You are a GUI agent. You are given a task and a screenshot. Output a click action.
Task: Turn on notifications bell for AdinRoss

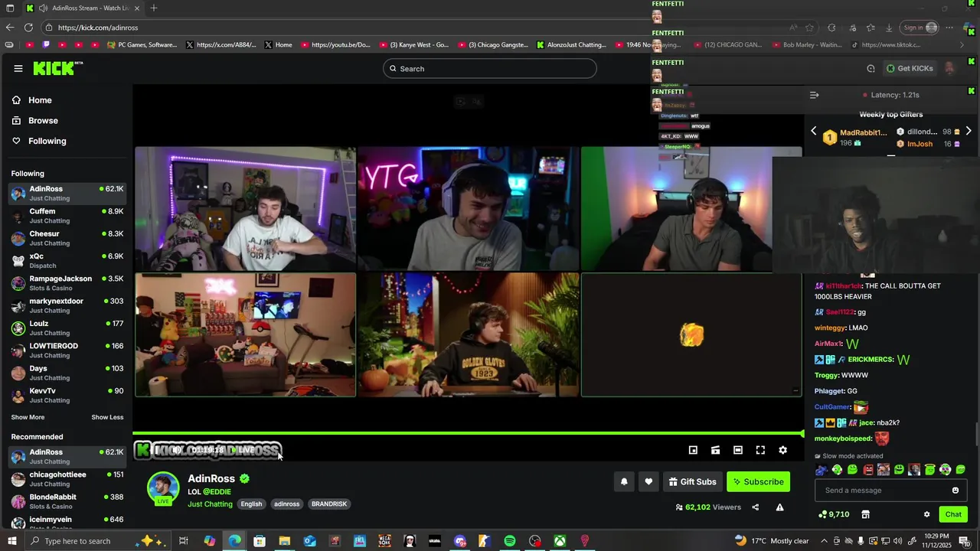coord(624,481)
